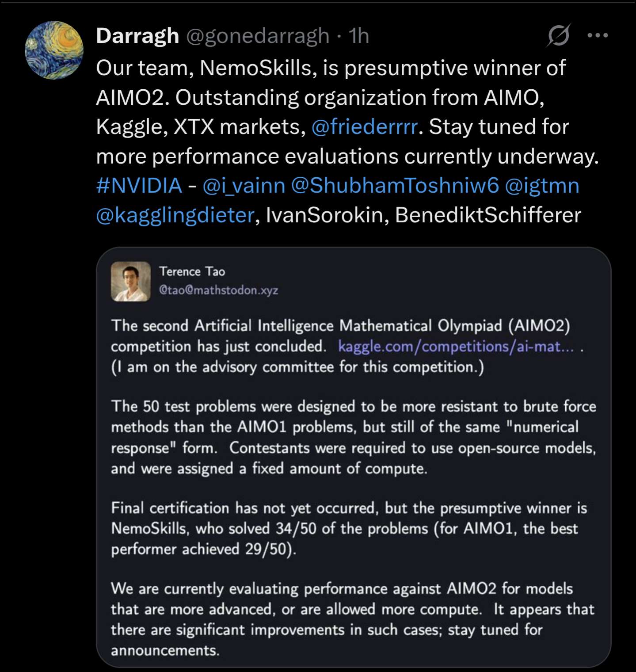
Task: Open the @ShubhamToshniw6 profile mention
Action: (395, 186)
